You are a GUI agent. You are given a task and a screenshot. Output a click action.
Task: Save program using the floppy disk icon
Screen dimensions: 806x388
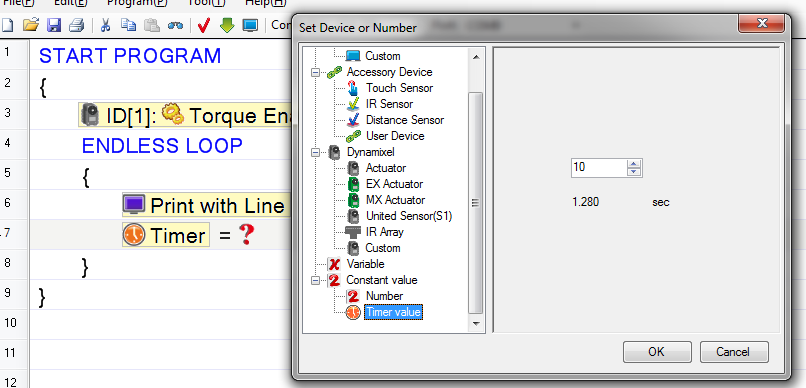pos(54,25)
